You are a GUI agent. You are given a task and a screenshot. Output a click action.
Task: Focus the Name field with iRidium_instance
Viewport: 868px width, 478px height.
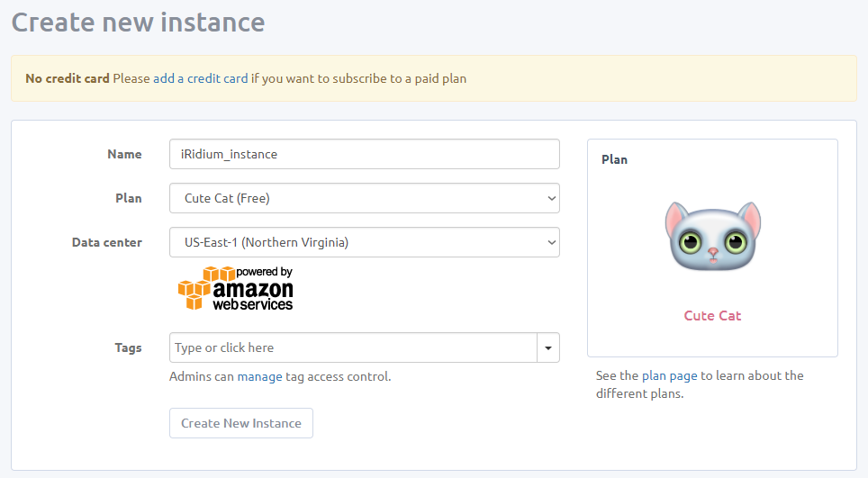pyautogui.click(x=364, y=154)
